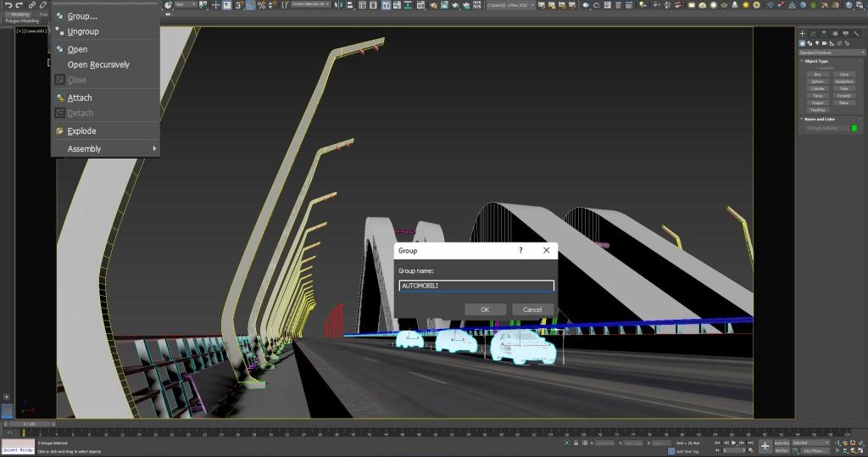Click the Redo arrow icon

[x=19, y=5]
